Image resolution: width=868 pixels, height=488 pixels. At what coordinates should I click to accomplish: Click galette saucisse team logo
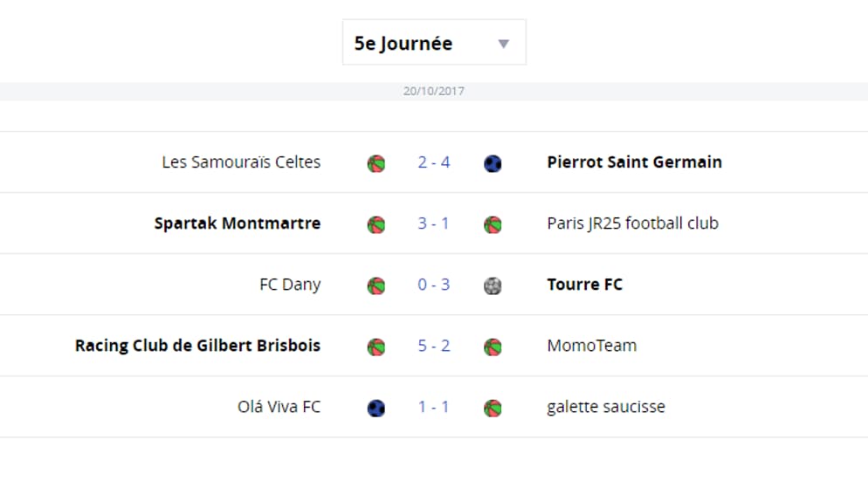tap(493, 408)
